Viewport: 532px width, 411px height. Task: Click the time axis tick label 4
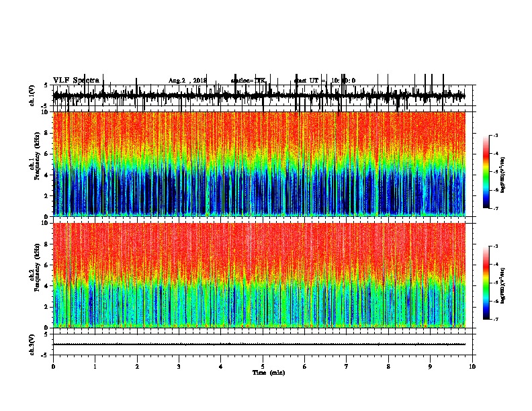(221, 367)
